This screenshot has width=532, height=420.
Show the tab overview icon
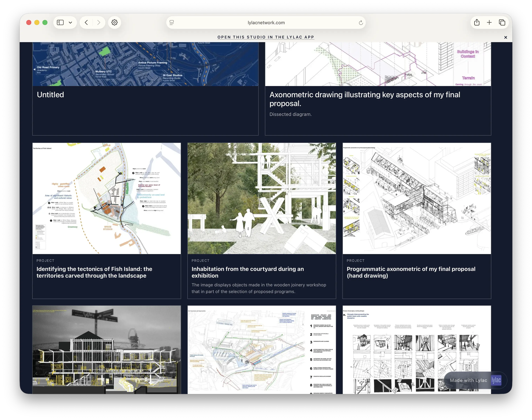[x=502, y=22]
